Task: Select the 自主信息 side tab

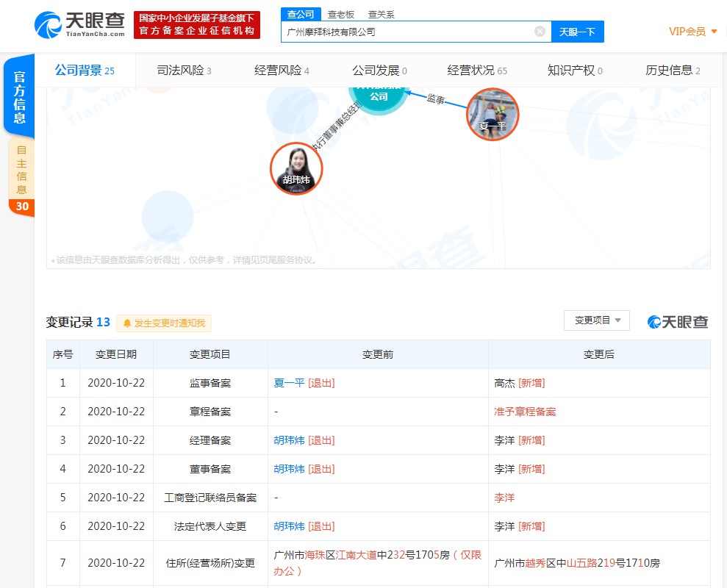Action: pos(21,176)
